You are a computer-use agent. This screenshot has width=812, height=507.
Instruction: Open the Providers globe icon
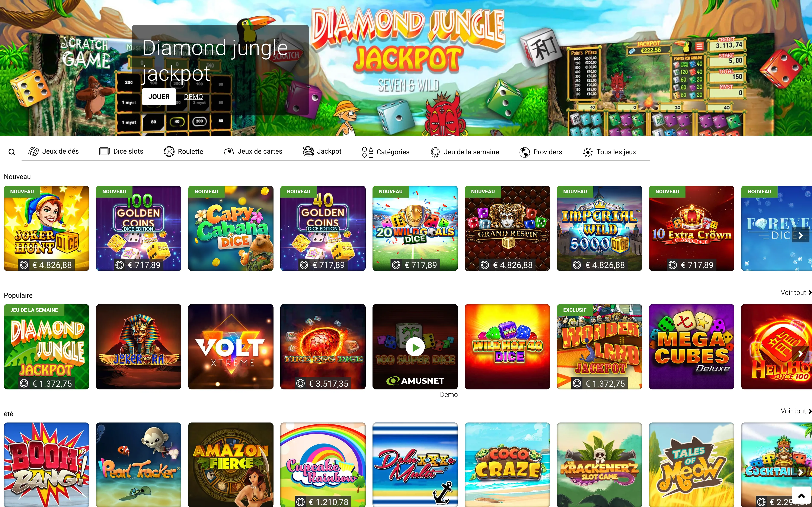pos(525,152)
